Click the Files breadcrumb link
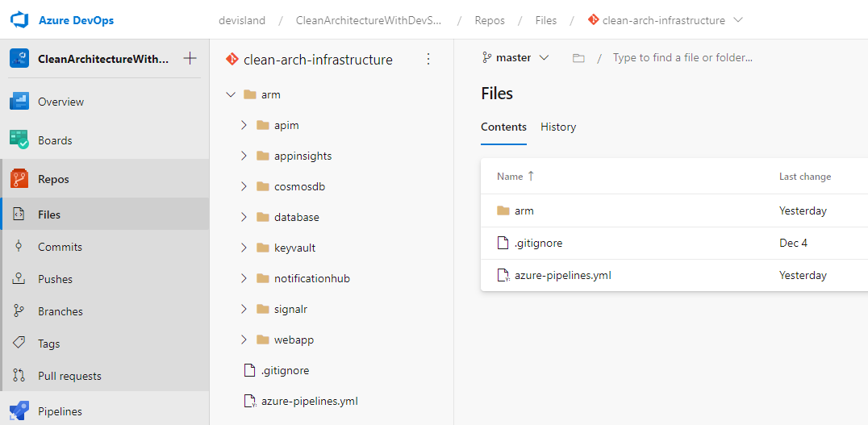This screenshot has width=868, height=425. coord(546,20)
